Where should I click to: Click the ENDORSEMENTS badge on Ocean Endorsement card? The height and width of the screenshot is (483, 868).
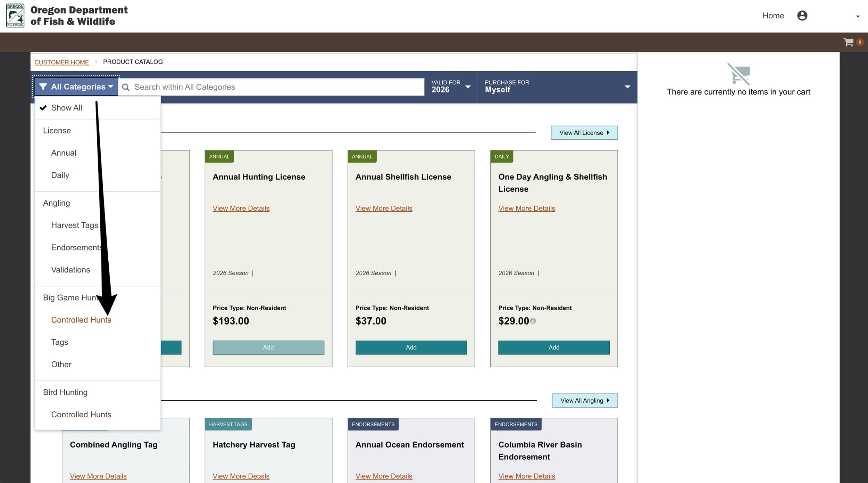[x=373, y=425]
